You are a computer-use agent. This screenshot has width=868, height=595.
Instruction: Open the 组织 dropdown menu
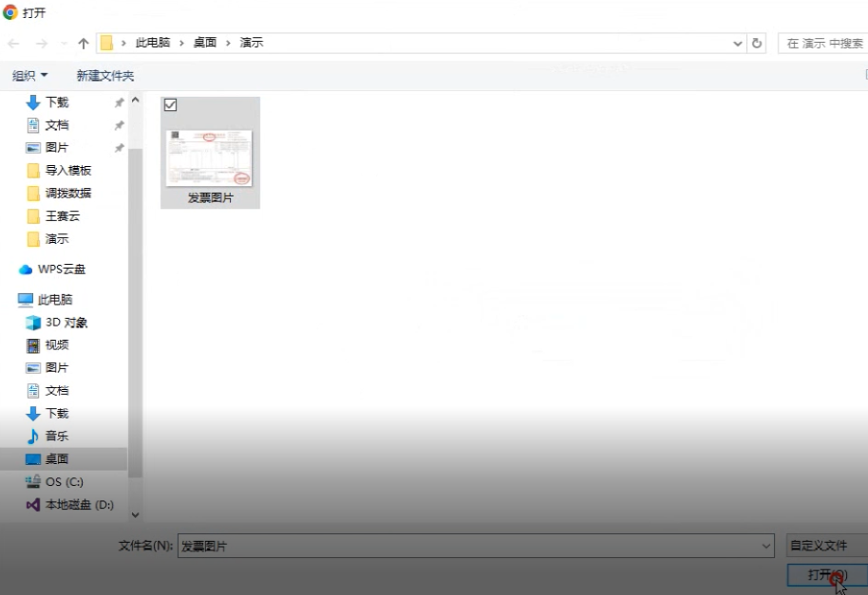pyautogui.click(x=29, y=76)
